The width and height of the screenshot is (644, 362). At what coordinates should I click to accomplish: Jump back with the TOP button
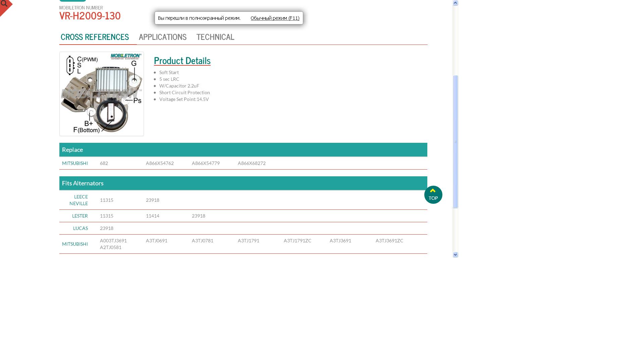tap(433, 195)
